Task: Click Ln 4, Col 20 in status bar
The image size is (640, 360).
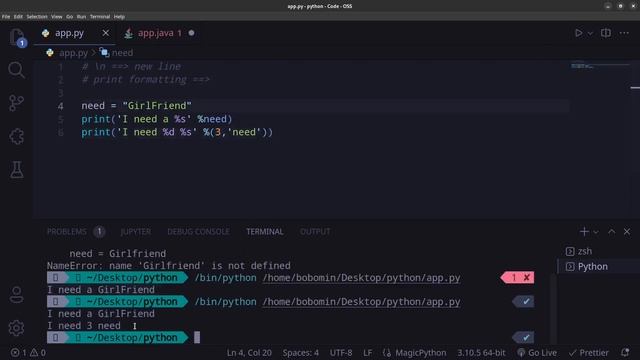Action: (249, 353)
